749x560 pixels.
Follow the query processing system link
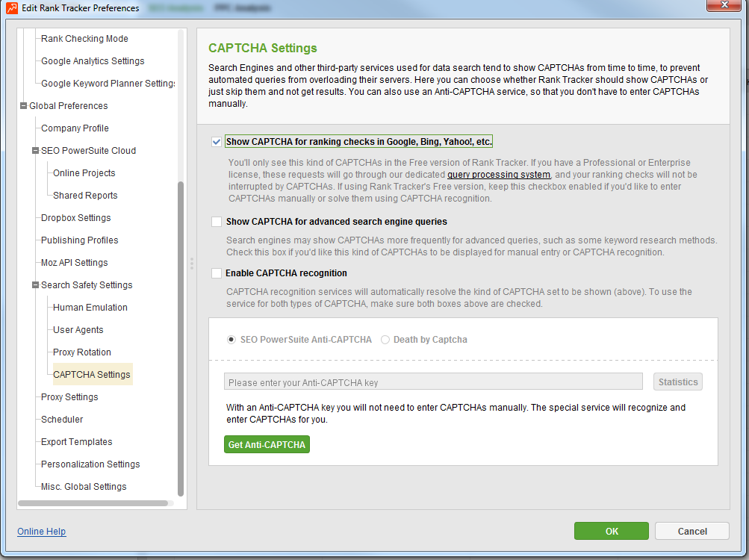pos(499,175)
